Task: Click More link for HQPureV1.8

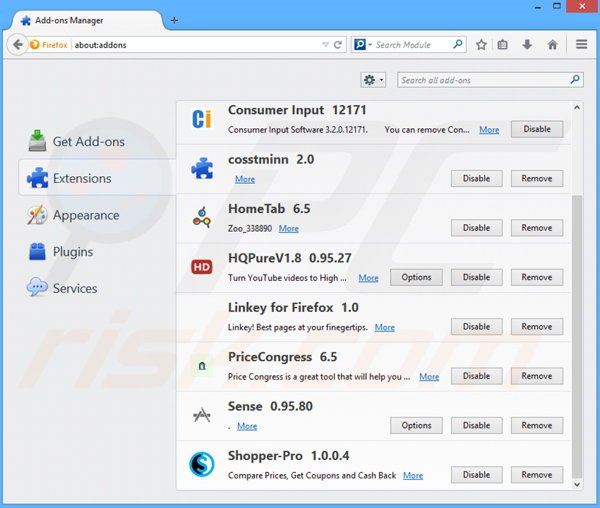Action: 368,278
